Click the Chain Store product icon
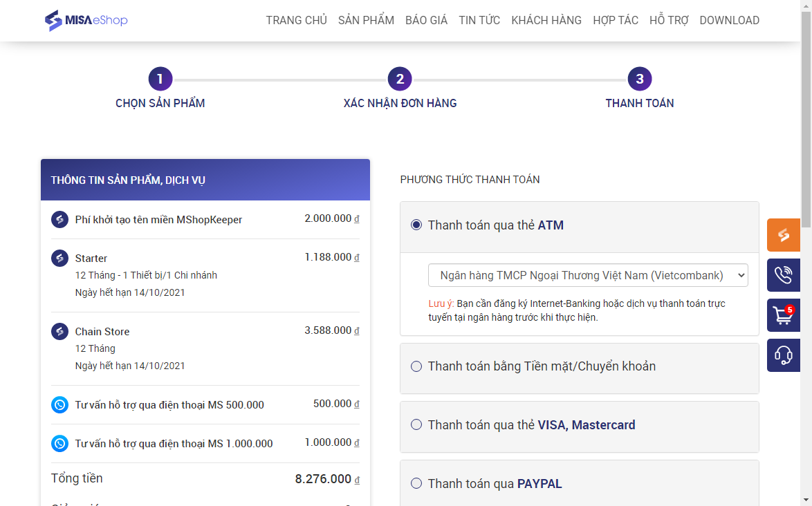Screen dimensions: 812x506 click(59, 331)
